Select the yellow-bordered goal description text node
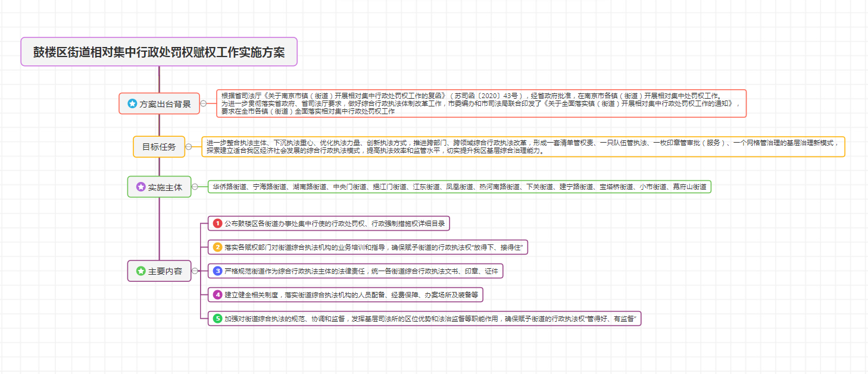The image size is (868, 374). [523, 147]
